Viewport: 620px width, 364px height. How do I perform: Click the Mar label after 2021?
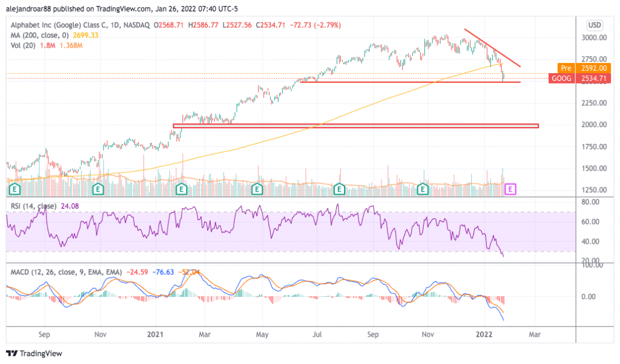pos(205,334)
